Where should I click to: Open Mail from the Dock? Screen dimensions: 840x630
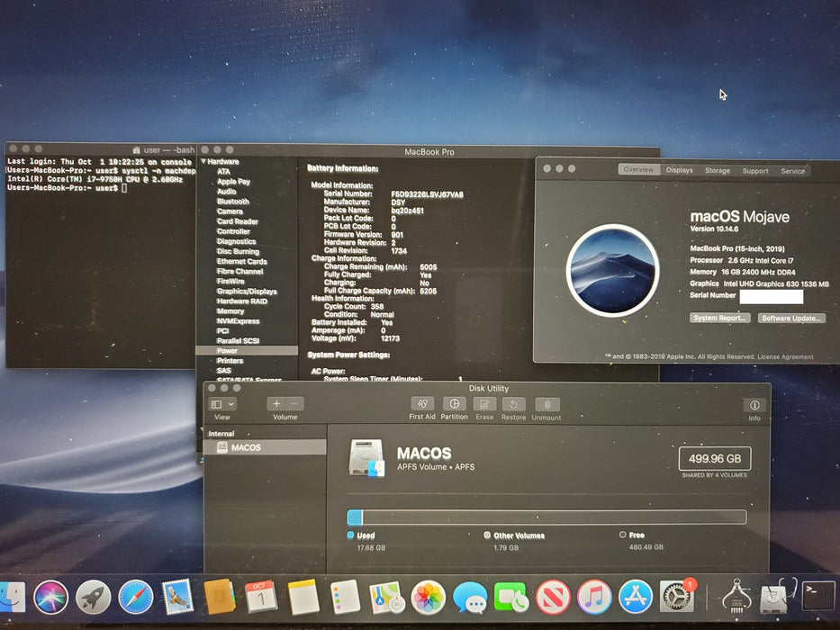coord(177,597)
